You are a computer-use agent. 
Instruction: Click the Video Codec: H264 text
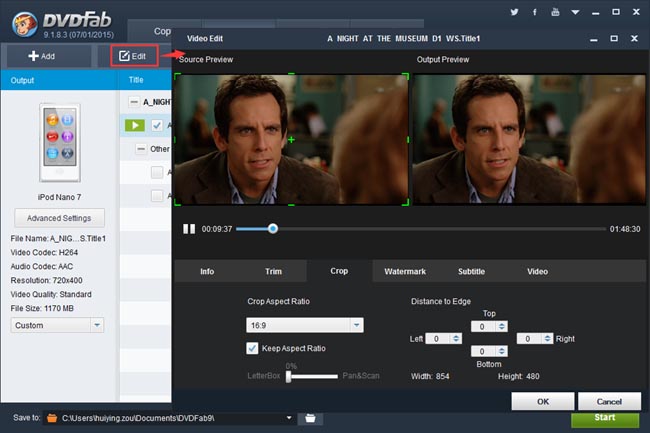pos(44,252)
